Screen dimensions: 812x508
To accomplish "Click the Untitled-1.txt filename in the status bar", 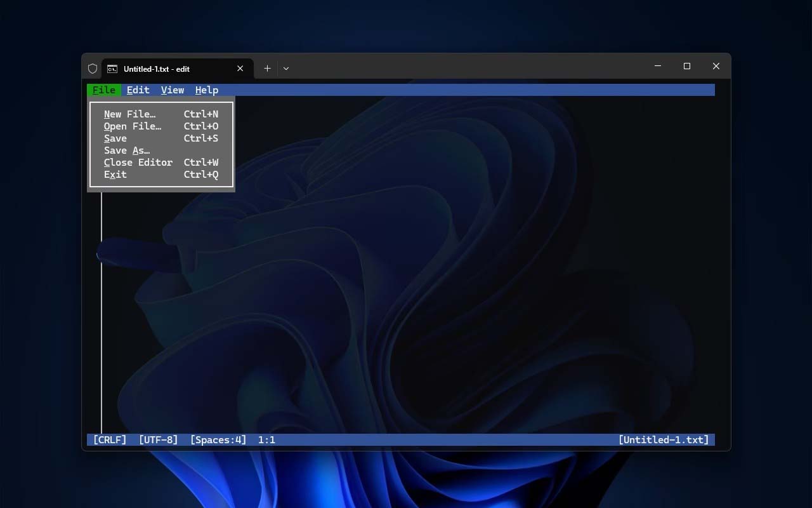I will 664,439.
